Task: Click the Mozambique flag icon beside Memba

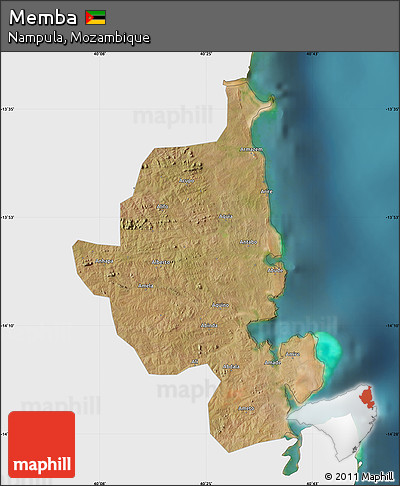Action: [96, 18]
